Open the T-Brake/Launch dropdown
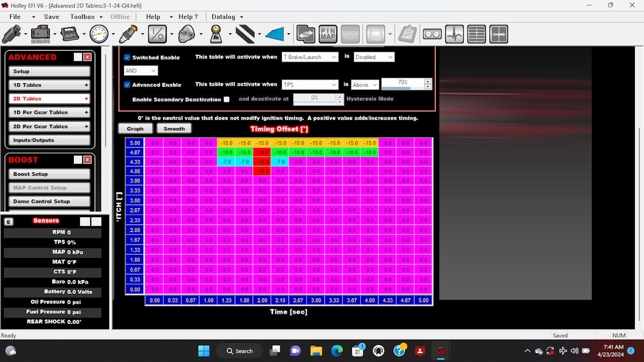The height and width of the screenshot is (362, 644). tap(310, 57)
